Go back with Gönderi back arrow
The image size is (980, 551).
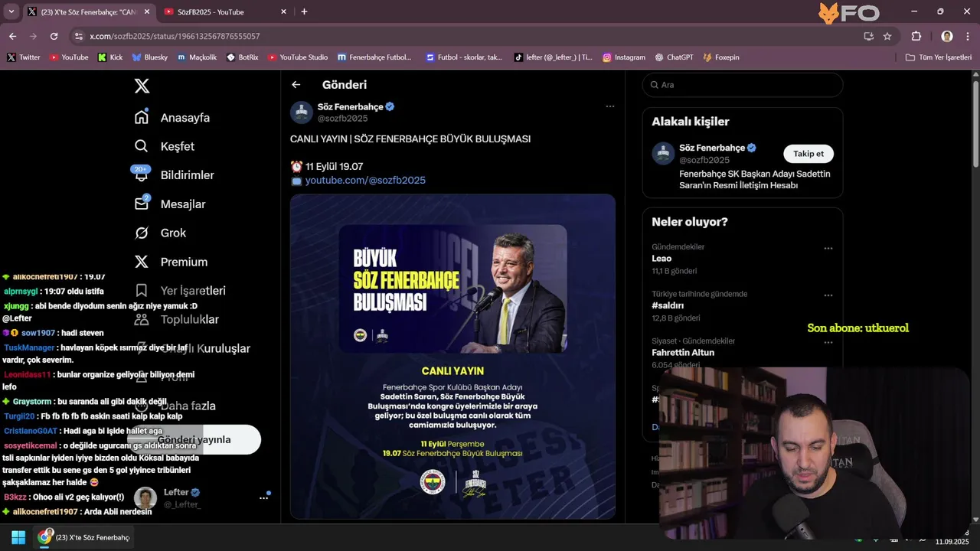click(x=296, y=85)
